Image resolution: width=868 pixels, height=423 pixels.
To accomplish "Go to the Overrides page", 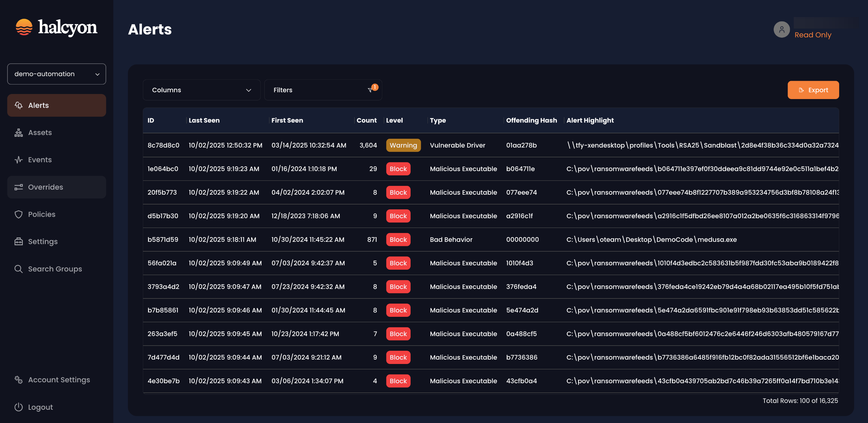I will tap(45, 187).
